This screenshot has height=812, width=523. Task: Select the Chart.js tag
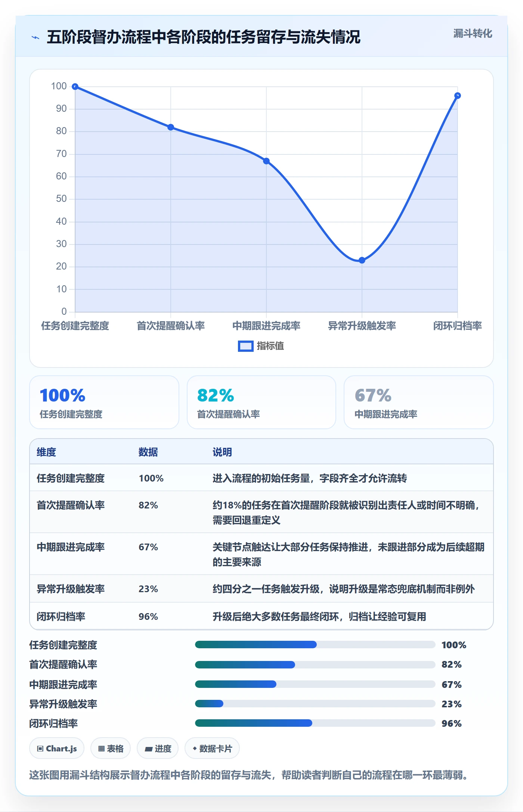pos(57,748)
